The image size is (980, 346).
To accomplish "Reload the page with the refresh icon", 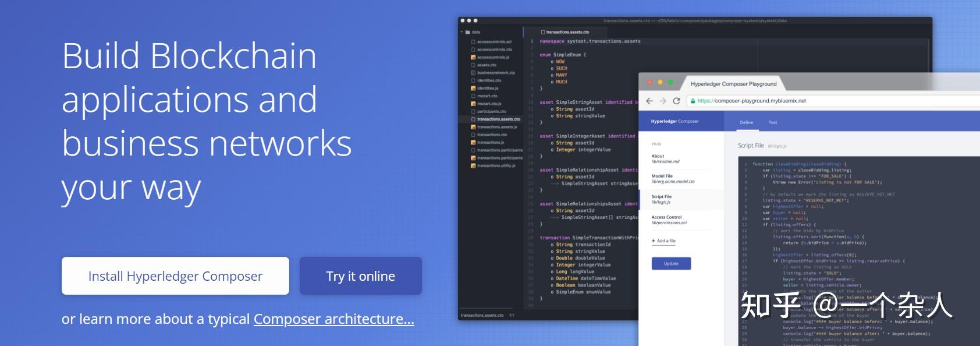I will click(x=676, y=101).
